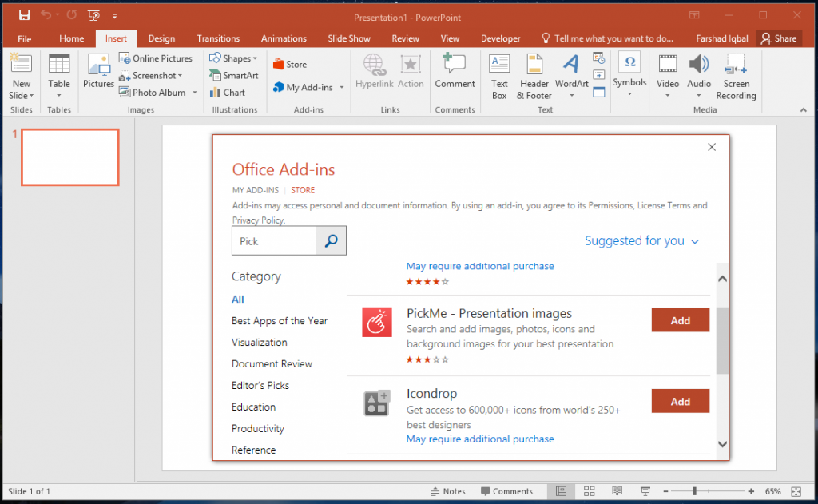The image size is (818, 504).
Task: Open the Screenshot dropdown
Action: 151,76
